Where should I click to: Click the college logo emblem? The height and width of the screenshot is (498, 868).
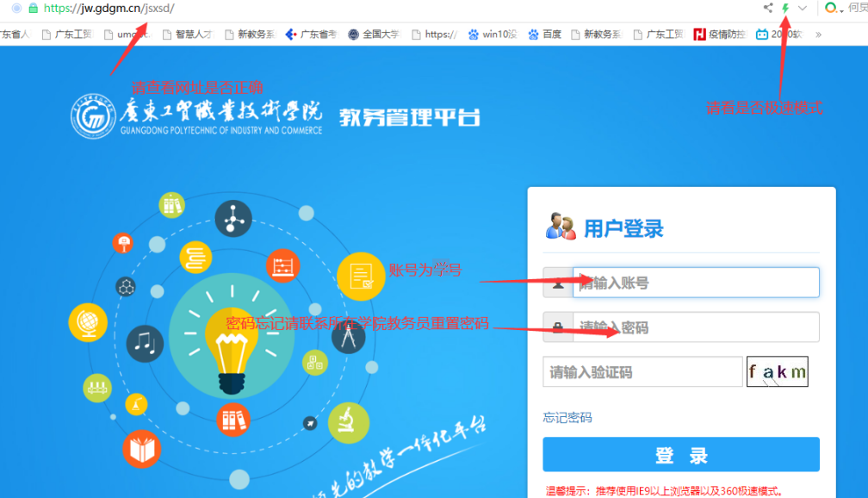point(93,116)
